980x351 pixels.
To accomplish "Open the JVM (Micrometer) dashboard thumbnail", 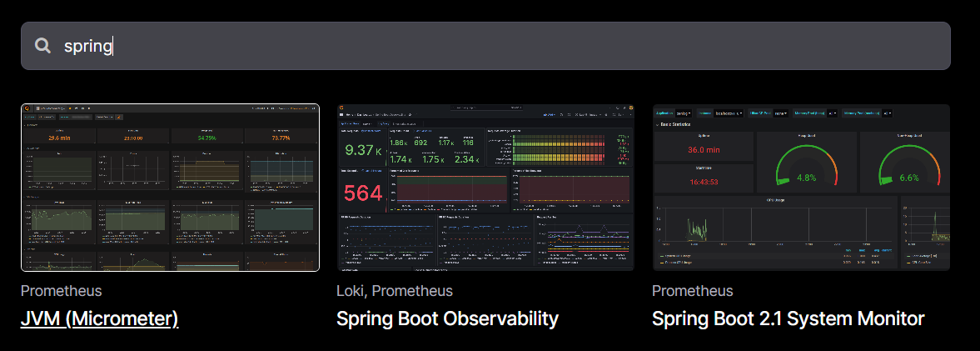I will pyautogui.click(x=170, y=188).
